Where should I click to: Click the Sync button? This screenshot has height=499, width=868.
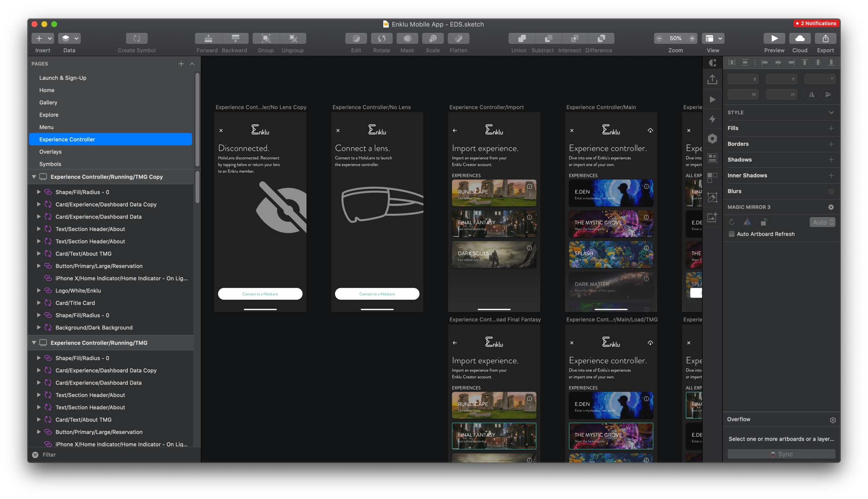tap(781, 454)
